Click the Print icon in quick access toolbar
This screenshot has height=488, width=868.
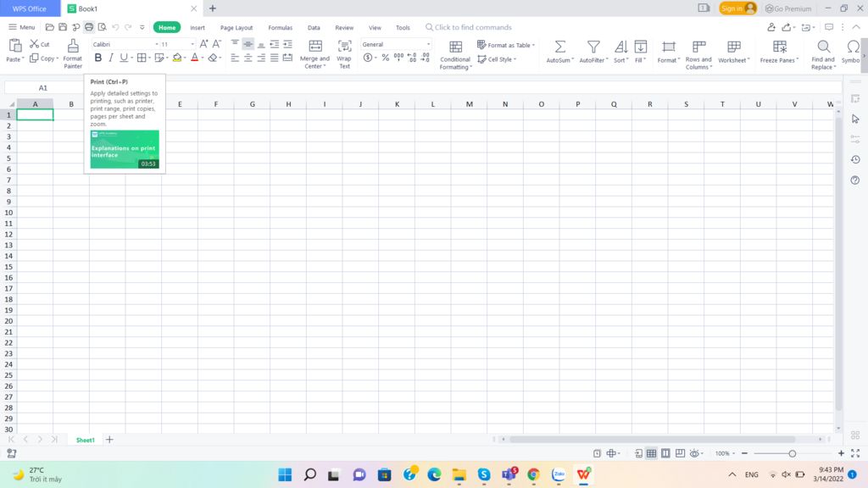point(88,27)
